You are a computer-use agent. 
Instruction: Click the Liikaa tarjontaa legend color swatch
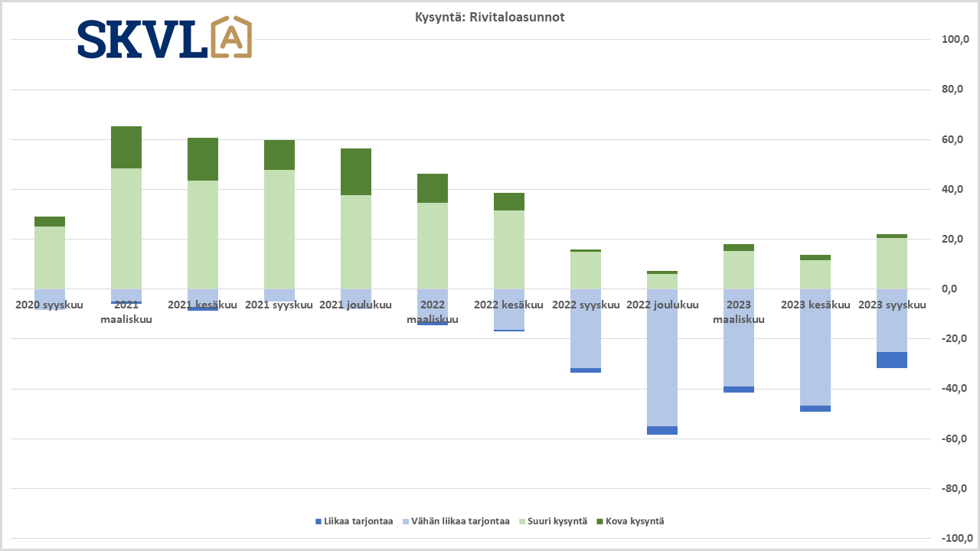pos(318,522)
